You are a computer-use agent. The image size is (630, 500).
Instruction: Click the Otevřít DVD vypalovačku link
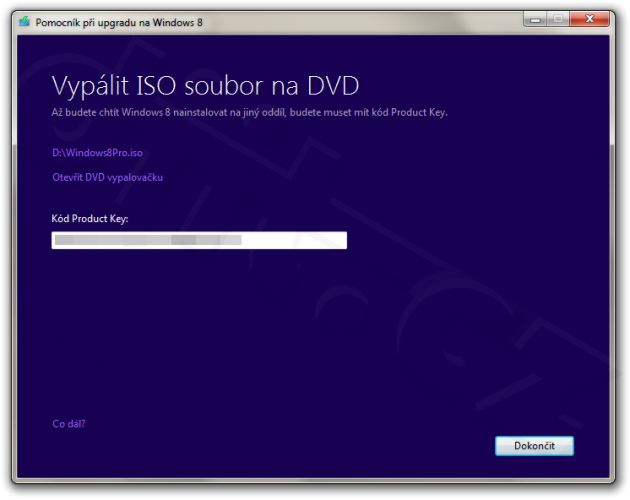click(x=107, y=177)
